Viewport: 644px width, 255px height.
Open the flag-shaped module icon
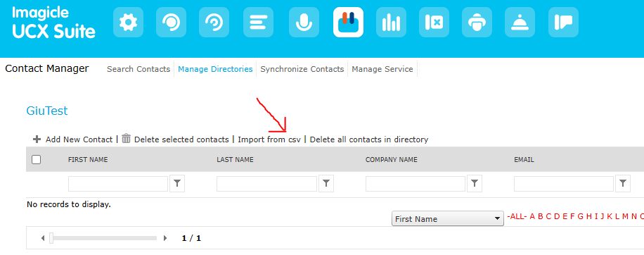click(x=564, y=23)
